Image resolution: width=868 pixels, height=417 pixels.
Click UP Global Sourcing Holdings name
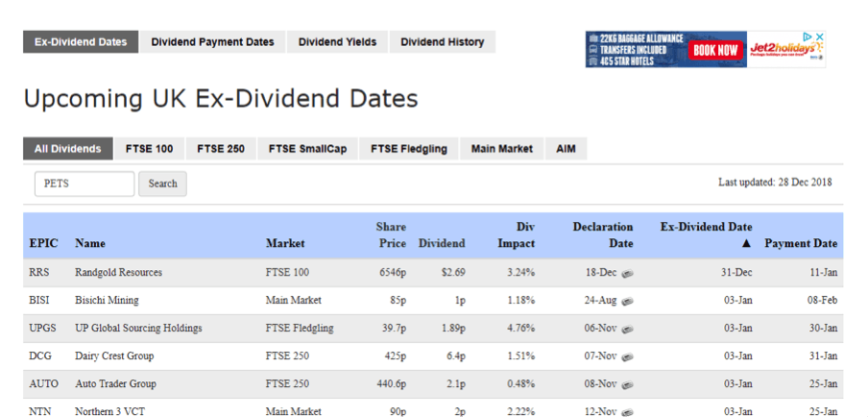click(x=138, y=329)
